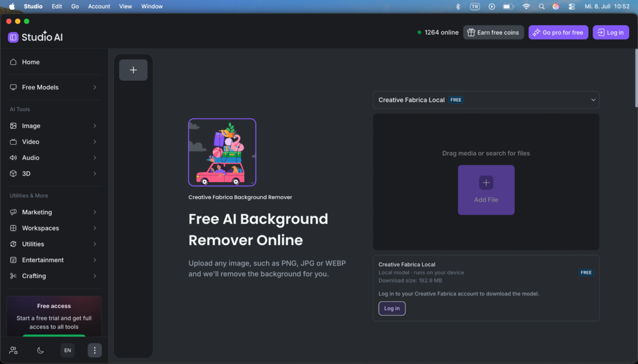Click the Studio AI logo icon

[x=13, y=37]
